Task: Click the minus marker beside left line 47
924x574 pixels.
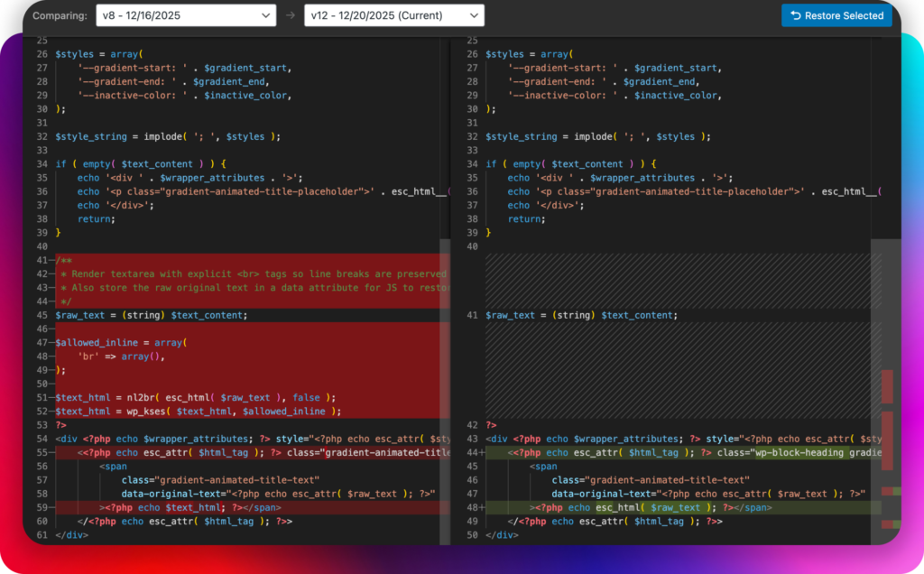Action: click(52, 343)
